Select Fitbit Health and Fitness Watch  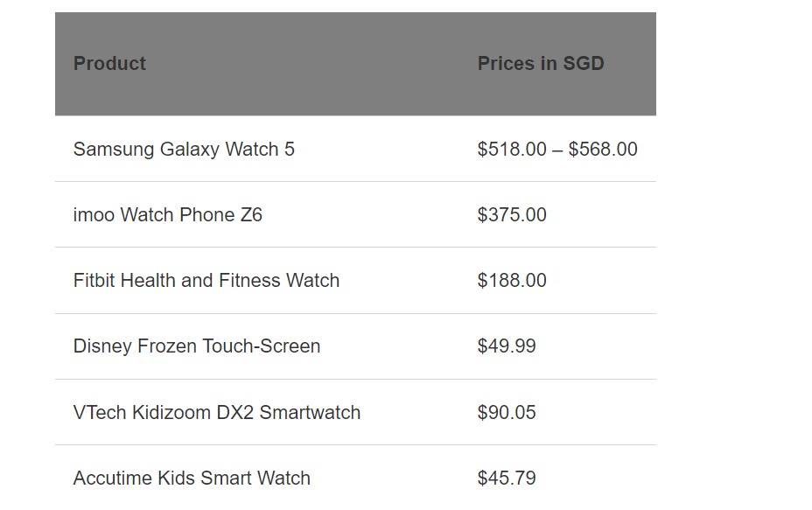click(x=206, y=281)
